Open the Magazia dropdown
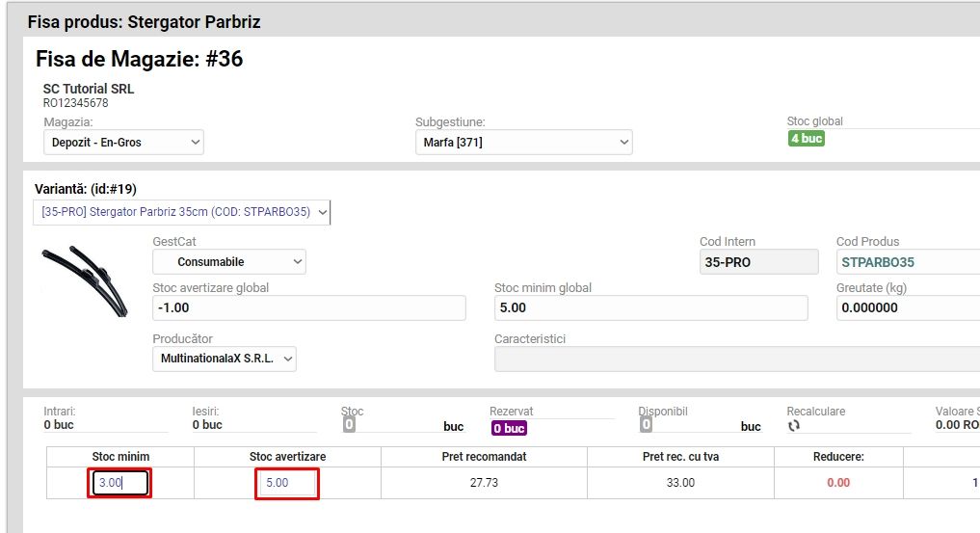 tap(123, 143)
